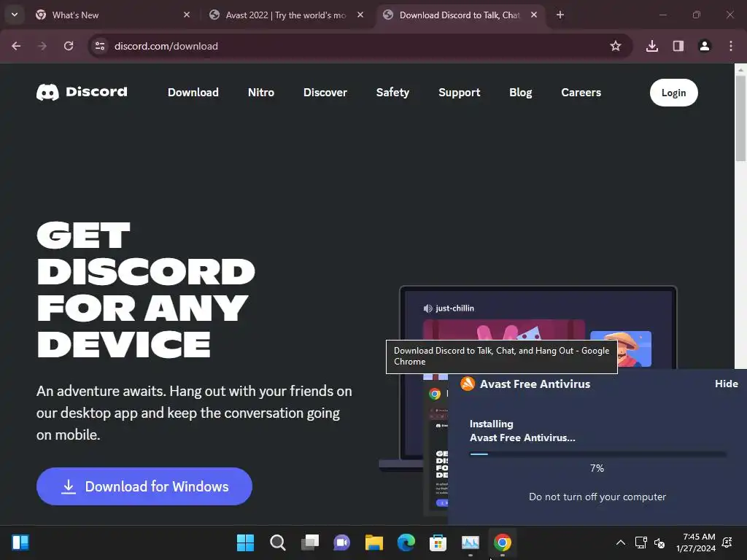Close the What's New tab
Image resolution: width=747 pixels, height=560 pixels.
187,15
